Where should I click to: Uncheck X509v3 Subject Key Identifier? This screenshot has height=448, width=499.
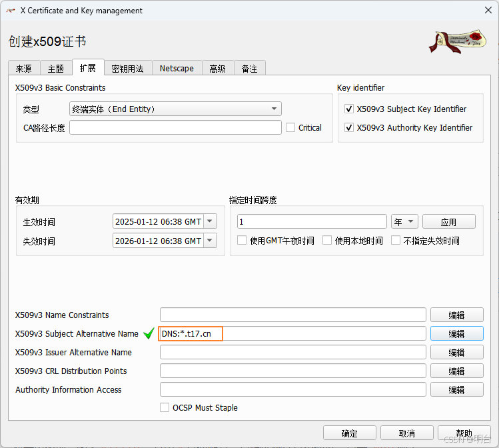(x=349, y=109)
